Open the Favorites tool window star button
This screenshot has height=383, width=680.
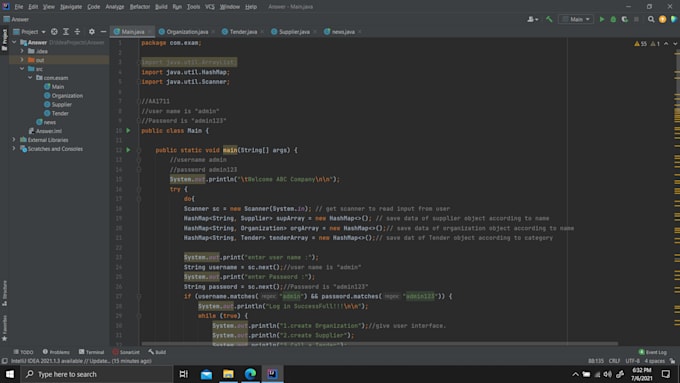coord(4,328)
